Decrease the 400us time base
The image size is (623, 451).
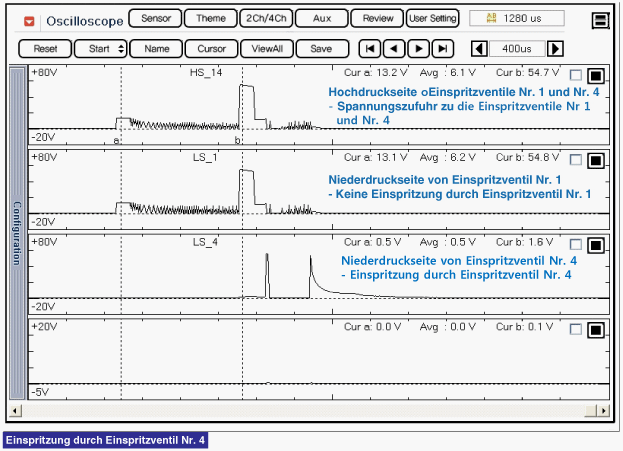[479, 48]
